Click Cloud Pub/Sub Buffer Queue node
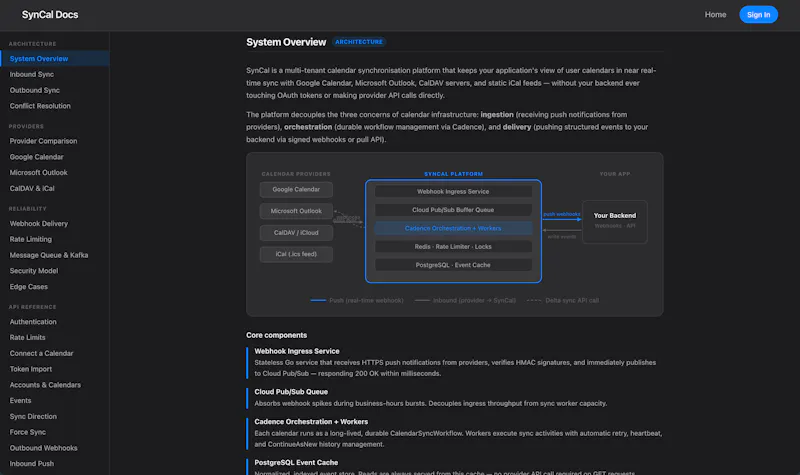This screenshot has width=800, height=475. coord(453,210)
